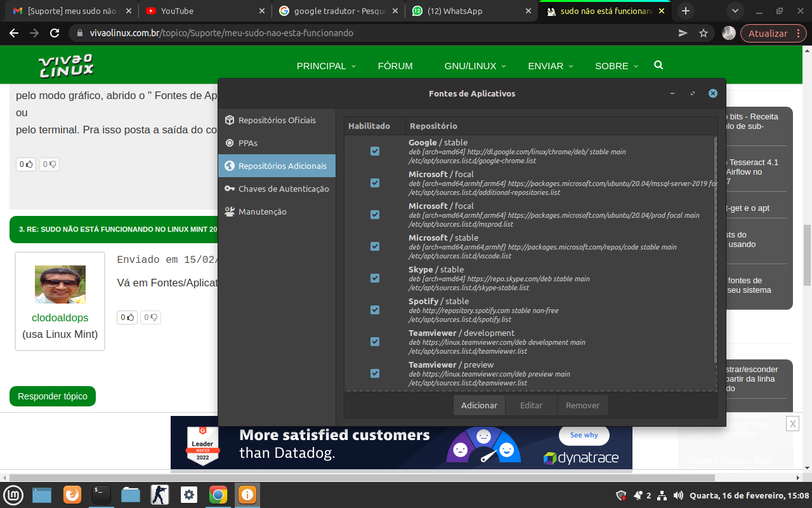Click the Responder tópico button
812x508 pixels.
[x=53, y=396]
